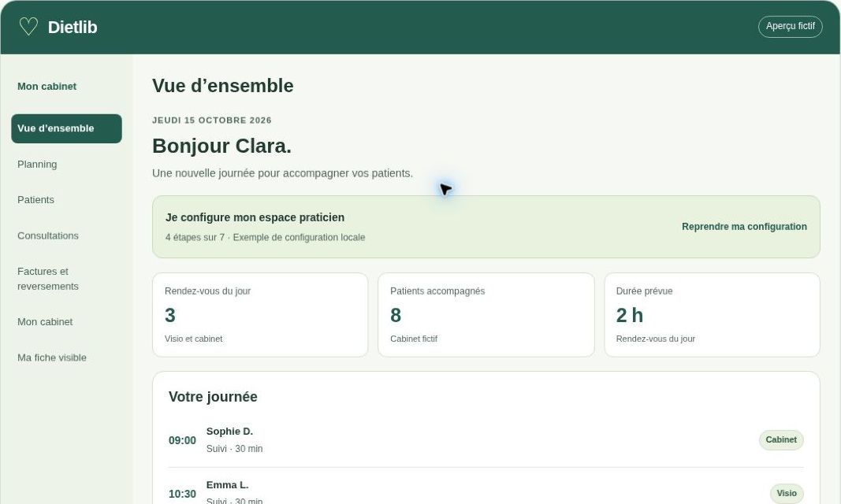The image size is (841, 504).
Task: Click the 09:00 appointment time
Action: pos(182,440)
